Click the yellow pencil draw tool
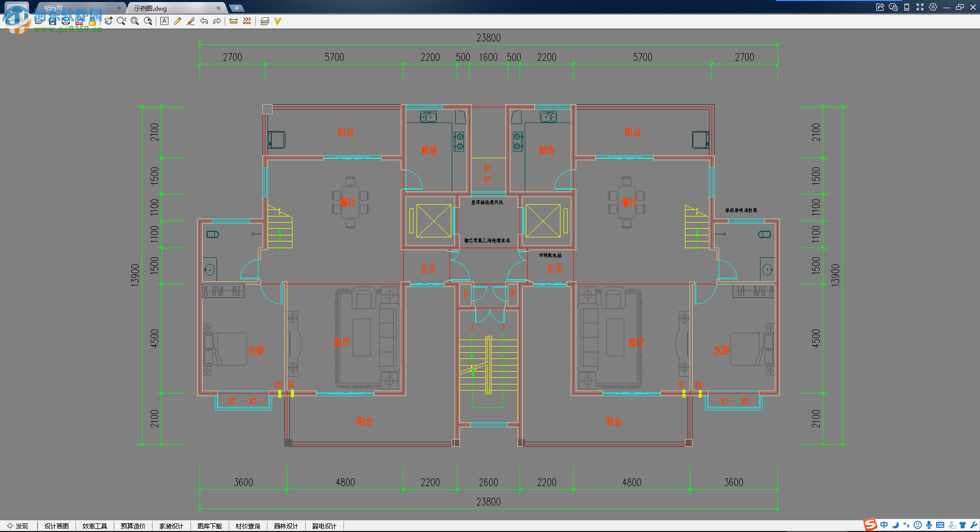980x532 pixels. 178,21
